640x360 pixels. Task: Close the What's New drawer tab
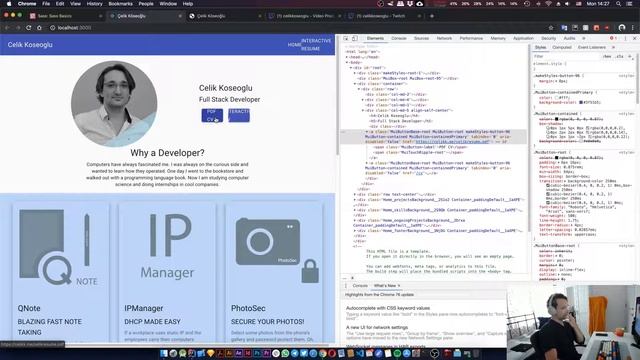(399, 286)
